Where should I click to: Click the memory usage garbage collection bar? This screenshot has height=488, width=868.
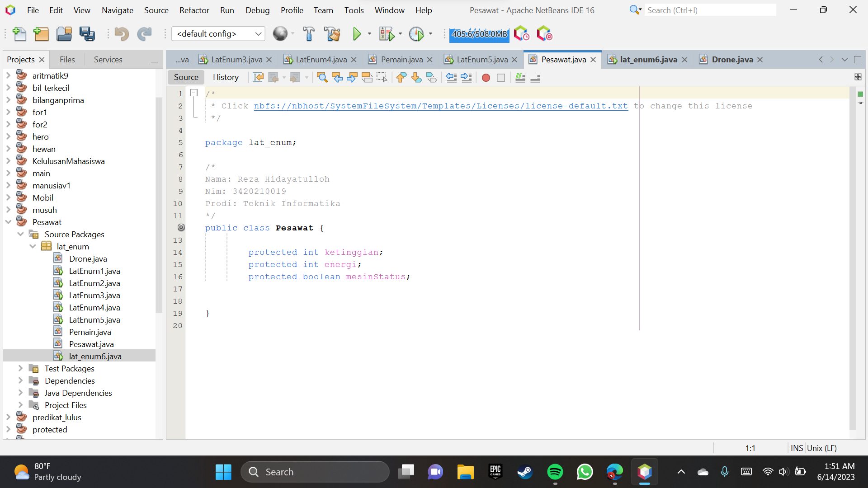coord(479,34)
